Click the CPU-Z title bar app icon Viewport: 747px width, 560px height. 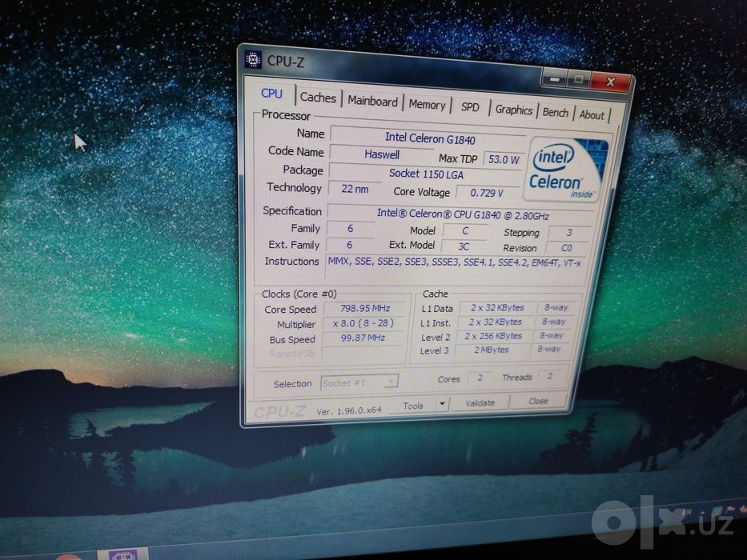pos(253,59)
